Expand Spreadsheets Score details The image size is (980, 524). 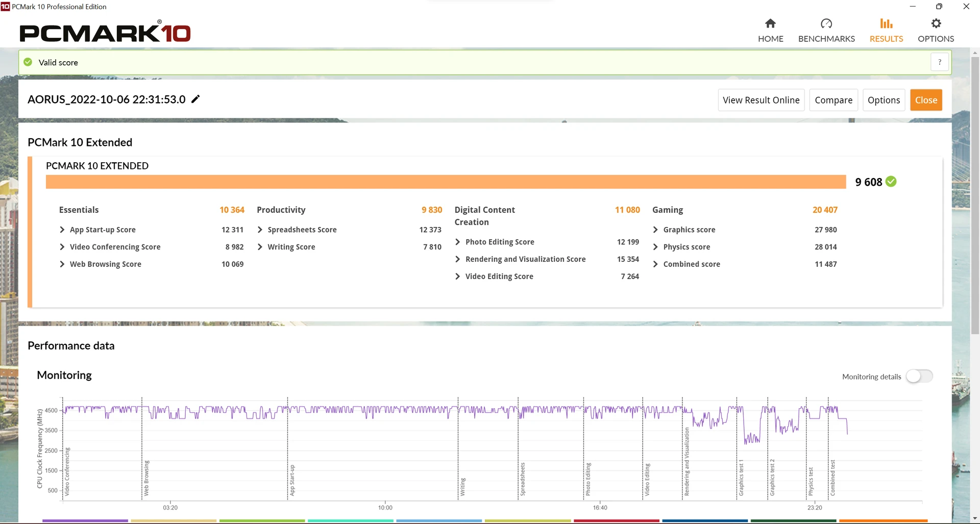tap(260, 230)
